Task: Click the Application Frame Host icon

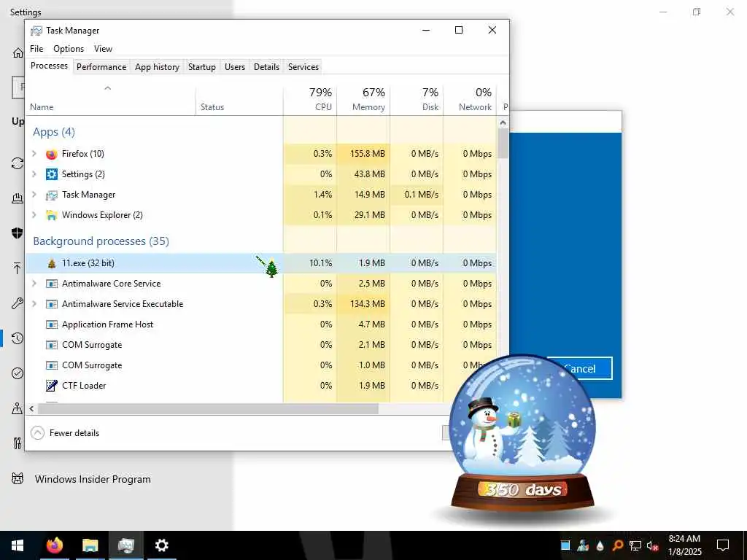Action: point(52,324)
